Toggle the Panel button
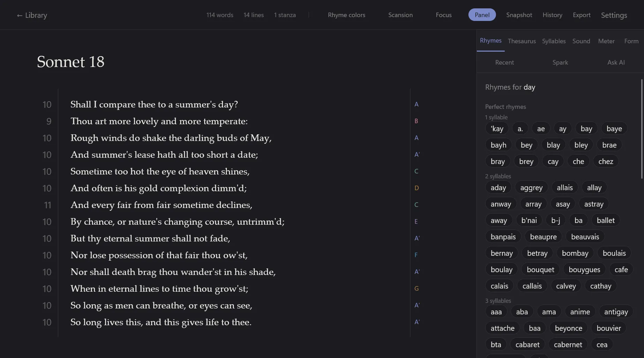This screenshot has width=644, height=358. coord(482,15)
